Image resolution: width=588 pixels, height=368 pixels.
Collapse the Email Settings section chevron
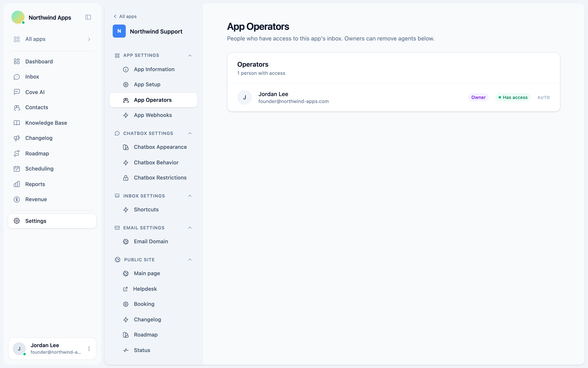190,228
